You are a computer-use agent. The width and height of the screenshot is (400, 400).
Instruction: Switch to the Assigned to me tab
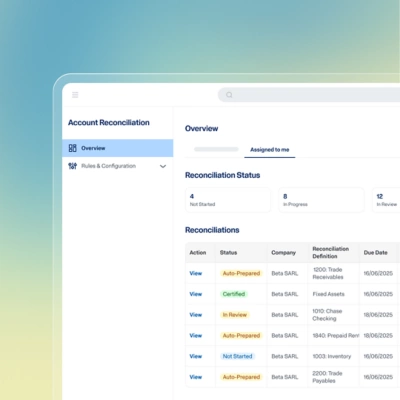coord(270,150)
